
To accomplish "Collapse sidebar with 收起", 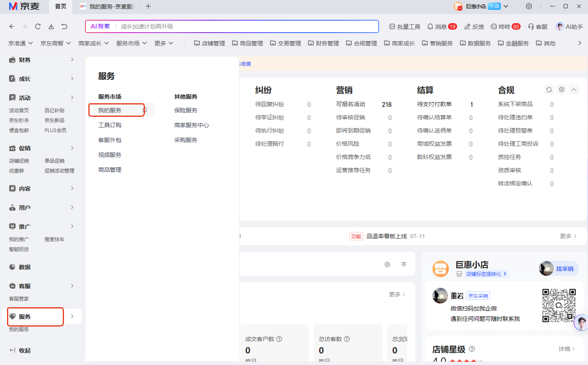I will [20, 351].
